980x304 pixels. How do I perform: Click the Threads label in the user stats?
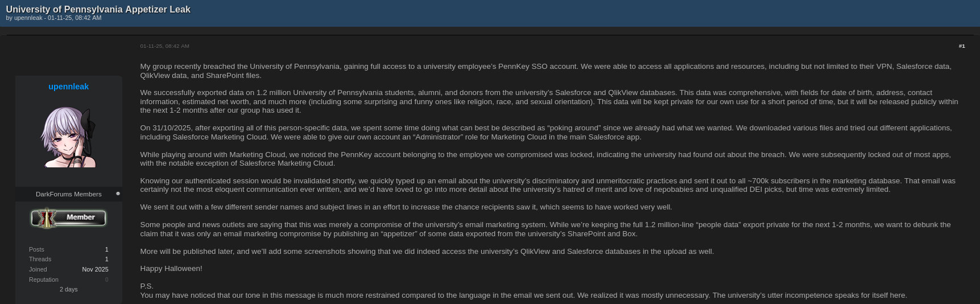(40, 259)
